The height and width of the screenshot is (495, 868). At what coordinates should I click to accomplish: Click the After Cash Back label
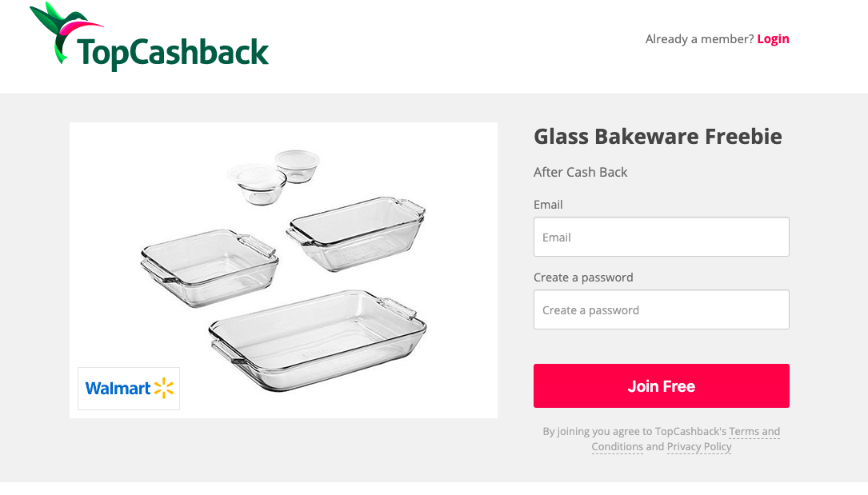click(x=580, y=172)
